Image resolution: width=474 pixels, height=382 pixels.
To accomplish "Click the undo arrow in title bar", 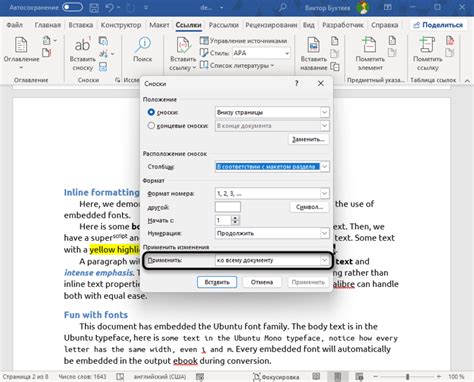I will [x=110, y=7].
